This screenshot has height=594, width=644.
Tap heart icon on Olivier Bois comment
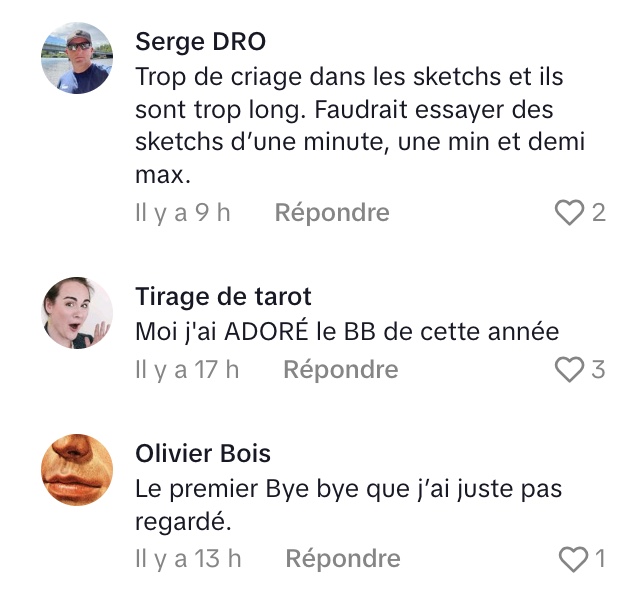(573, 559)
